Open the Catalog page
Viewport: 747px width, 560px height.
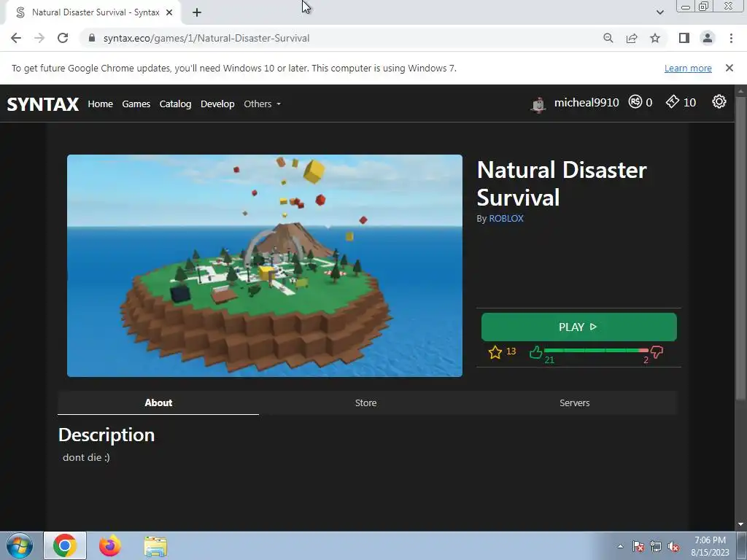(175, 104)
